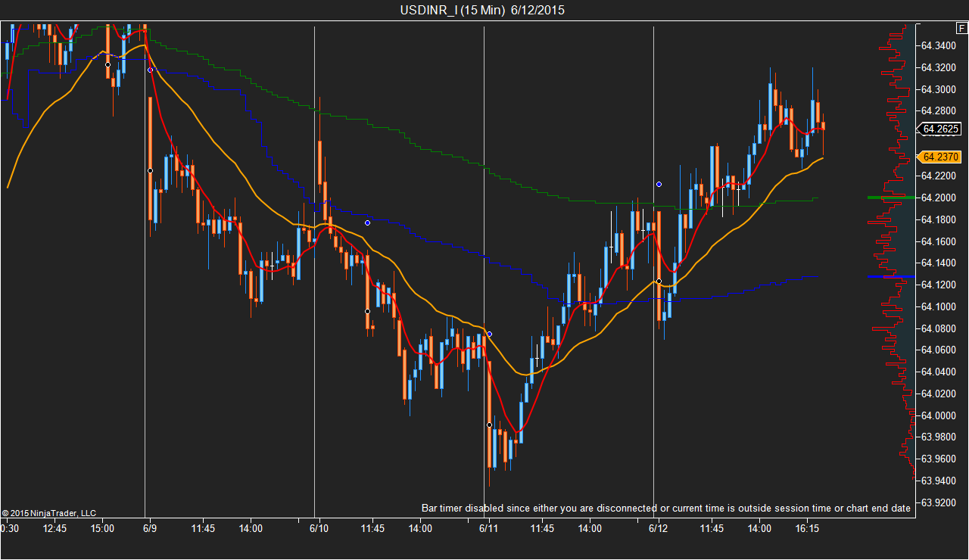
Task: Select the blue-ringed dot near 64.1780 after 6/10
Action: 367,222
